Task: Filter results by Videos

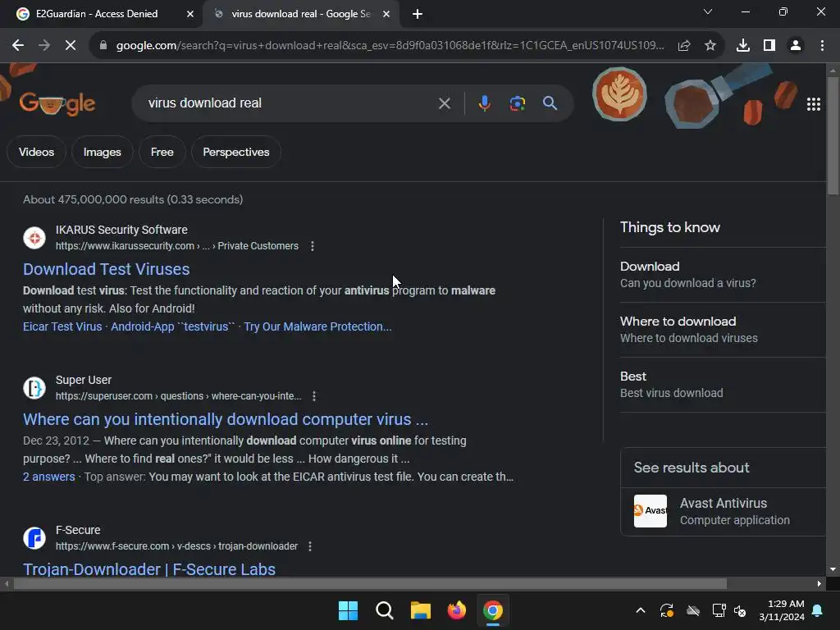Action: [x=36, y=152]
